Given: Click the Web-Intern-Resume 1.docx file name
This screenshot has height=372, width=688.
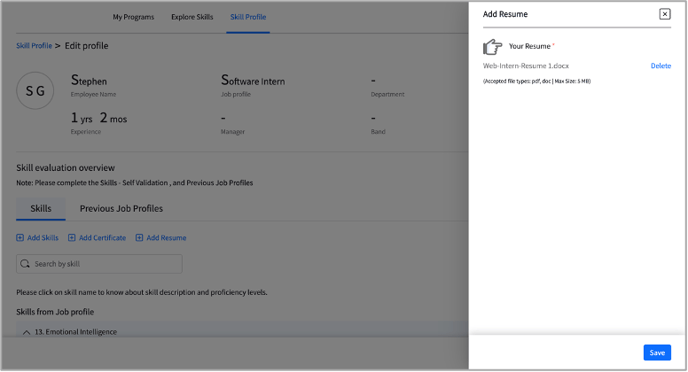Looking at the screenshot, I should [526, 66].
